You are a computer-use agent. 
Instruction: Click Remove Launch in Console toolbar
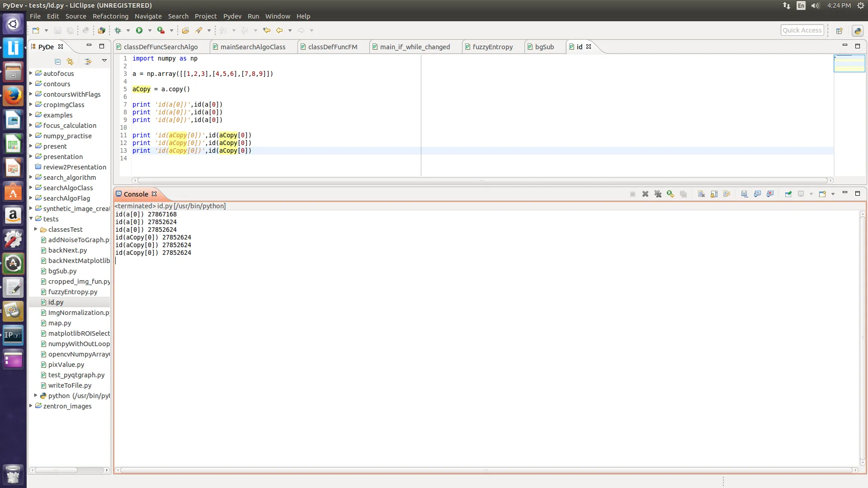[645, 194]
